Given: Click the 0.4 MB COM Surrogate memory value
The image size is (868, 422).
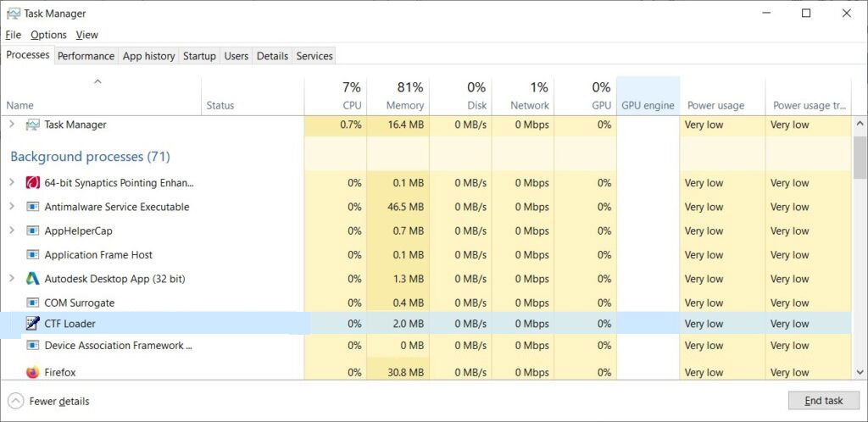Looking at the screenshot, I should [x=409, y=303].
